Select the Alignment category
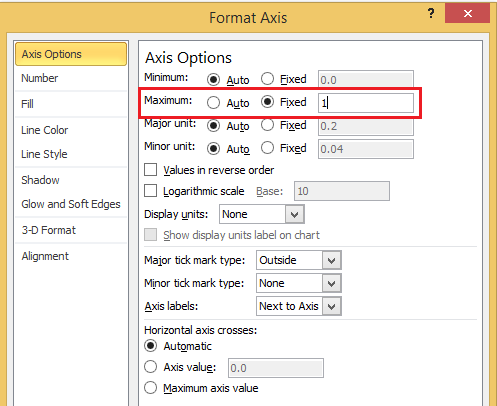 [x=45, y=256]
